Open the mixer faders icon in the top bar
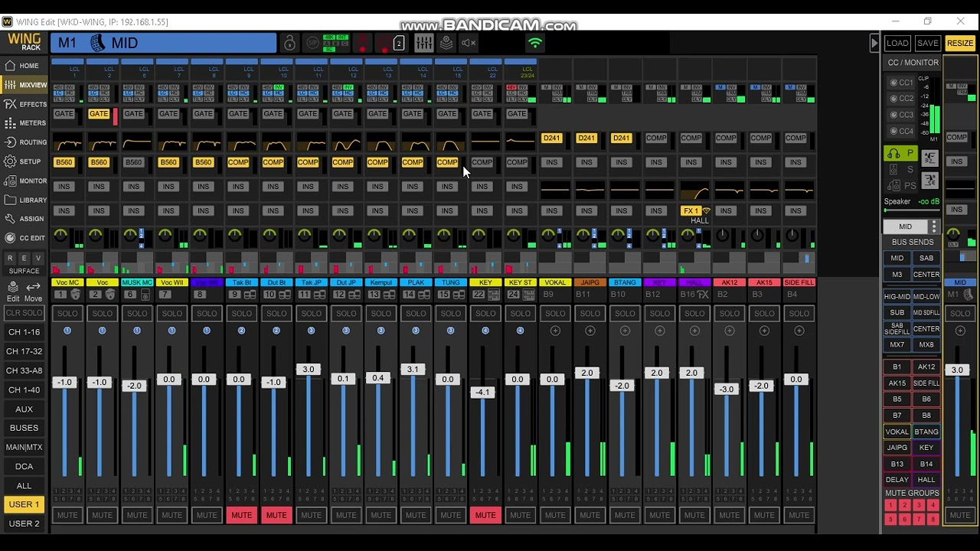Screen dimensions: 980x551 pos(423,44)
